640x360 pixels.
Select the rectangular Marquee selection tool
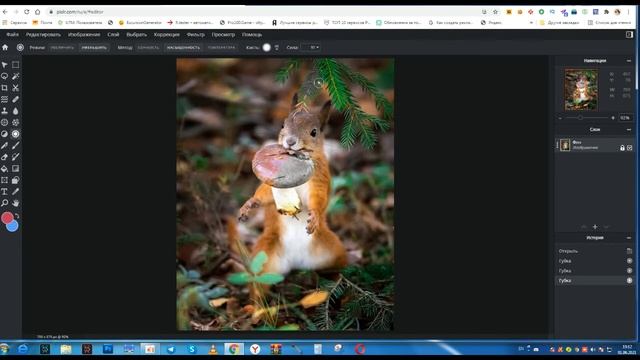pyautogui.click(x=16, y=65)
